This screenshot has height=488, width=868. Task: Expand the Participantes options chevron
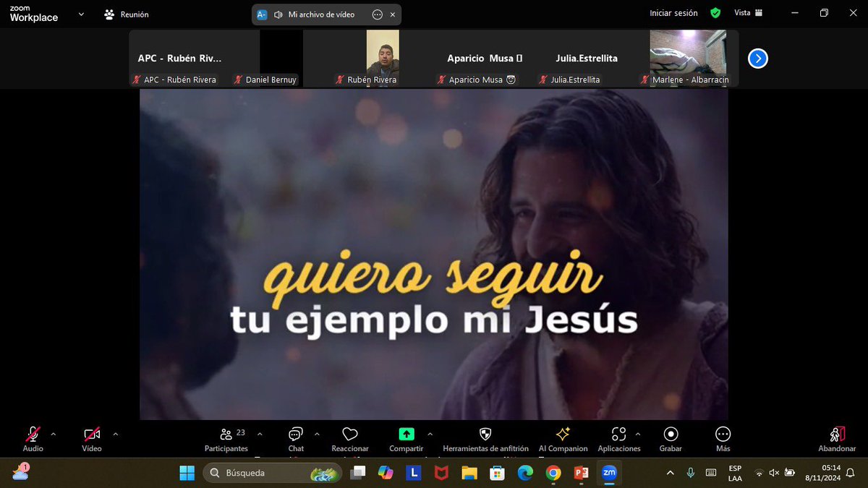pyautogui.click(x=260, y=435)
